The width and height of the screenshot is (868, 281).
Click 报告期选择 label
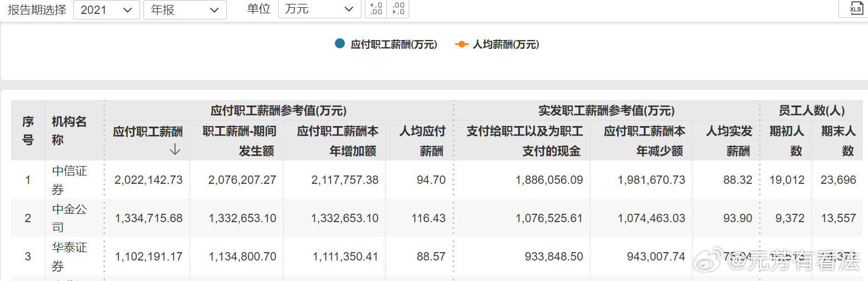pyautogui.click(x=37, y=9)
